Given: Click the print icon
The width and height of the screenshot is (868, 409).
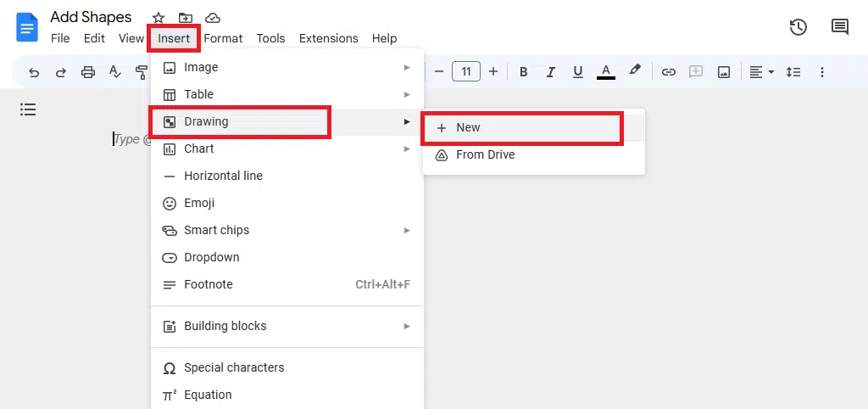Looking at the screenshot, I should (x=88, y=72).
